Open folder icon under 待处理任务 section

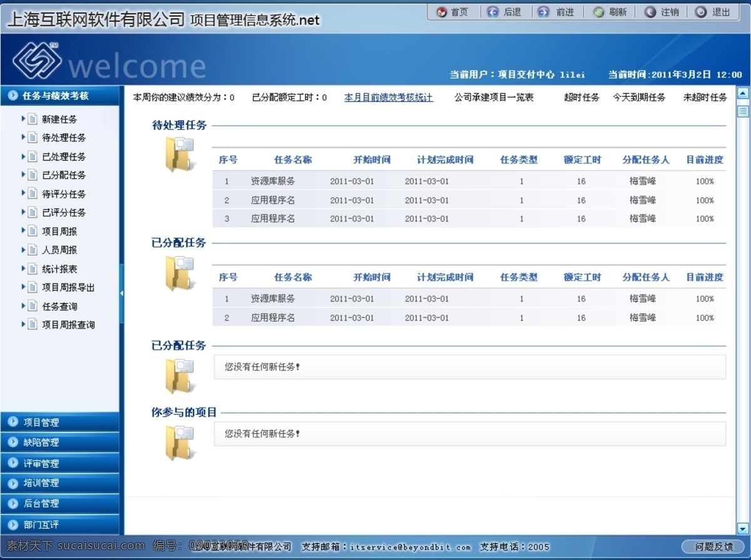tap(180, 154)
